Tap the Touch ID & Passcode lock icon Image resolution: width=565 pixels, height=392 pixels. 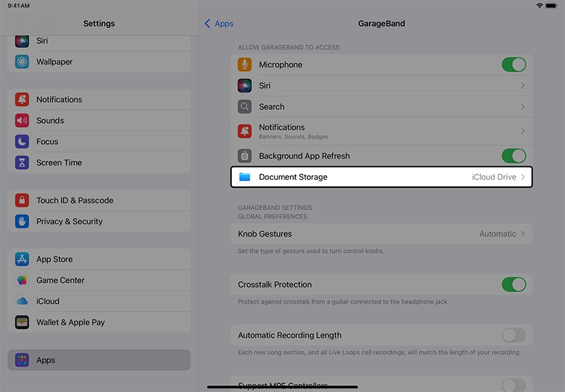click(x=22, y=201)
